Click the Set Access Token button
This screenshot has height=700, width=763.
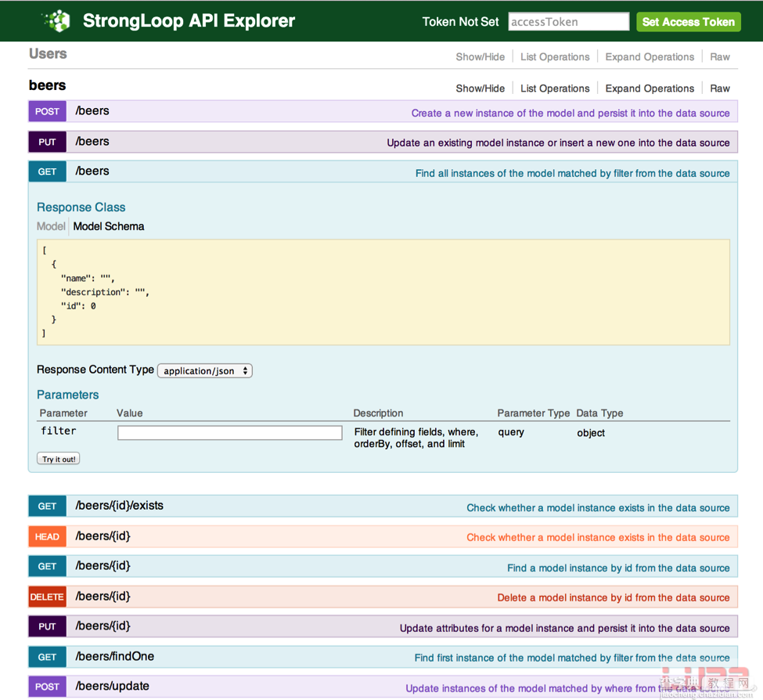tap(688, 22)
